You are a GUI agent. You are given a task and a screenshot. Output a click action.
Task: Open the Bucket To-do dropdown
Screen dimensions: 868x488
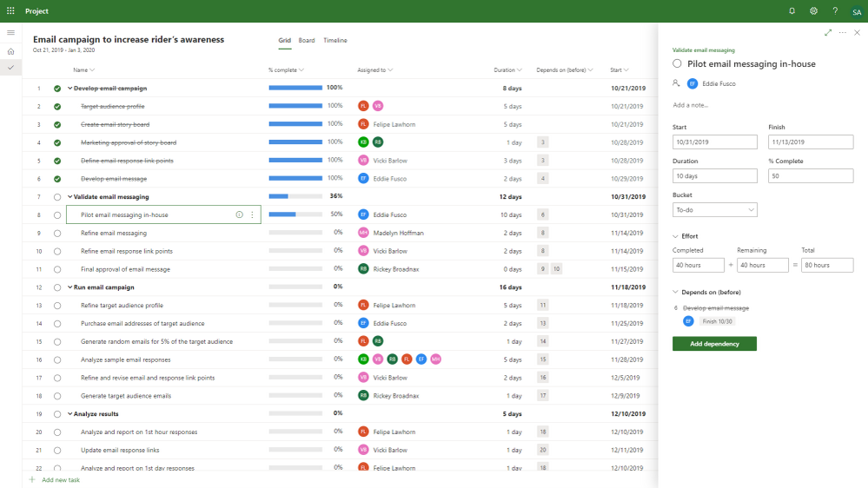coord(715,209)
